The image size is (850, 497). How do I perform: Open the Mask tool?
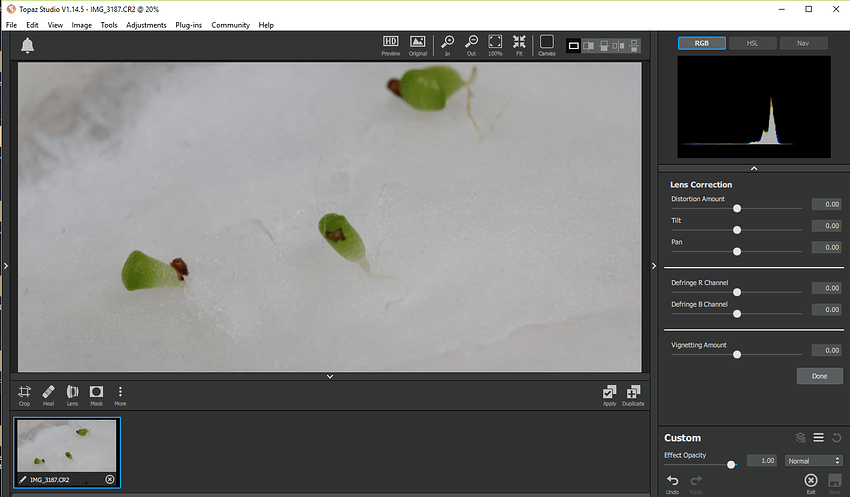(x=96, y=393)
